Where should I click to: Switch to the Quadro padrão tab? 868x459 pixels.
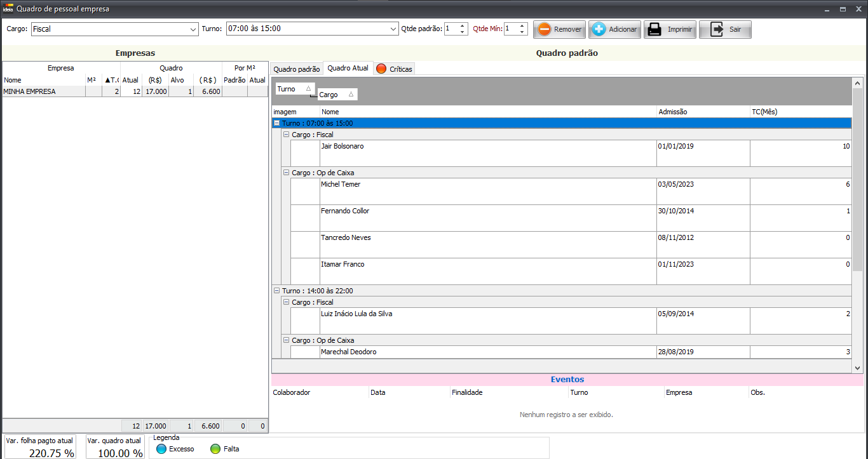tap(297, 69)
